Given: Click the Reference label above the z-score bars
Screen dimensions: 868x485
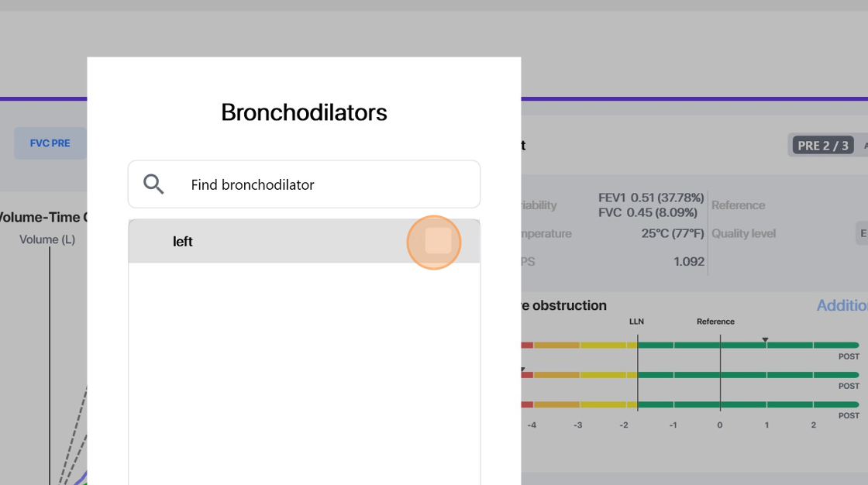Looking at the screenshot, I should (715, 321).
